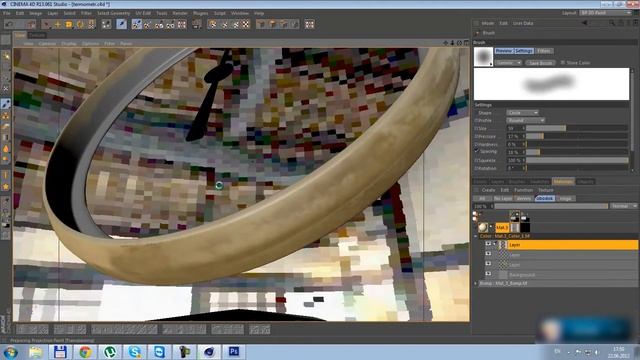Viewport: 640px width, 360px height.
Task: Select the Live Selection arrow tool
Action: click(x=46, y=24)
